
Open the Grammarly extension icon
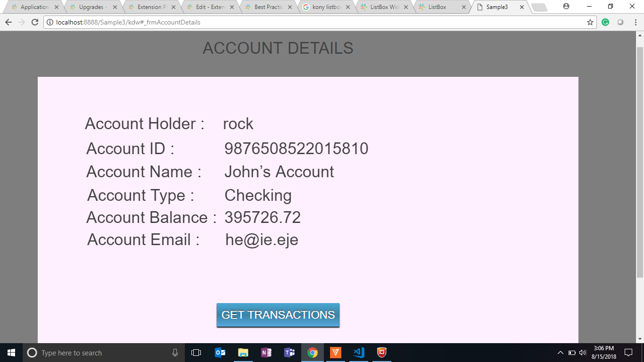(605, 22)
